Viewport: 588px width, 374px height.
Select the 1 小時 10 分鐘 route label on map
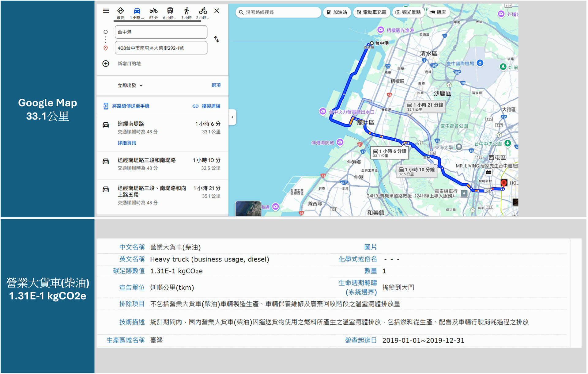pyautogui.click(x=417, y=171)
